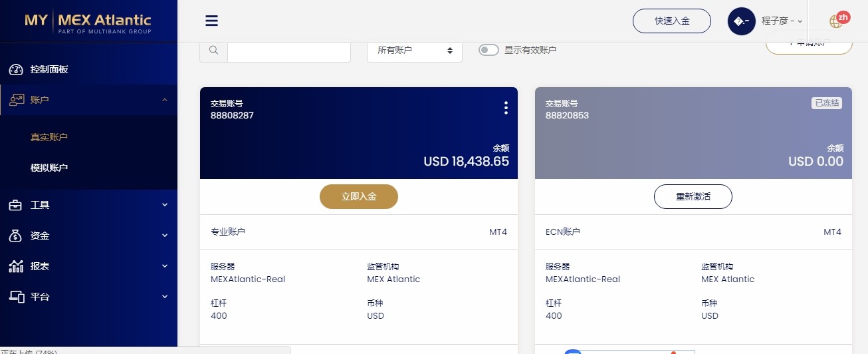This screenshot has width=868, height=354.
Task: Click the dashboard gauge icon
Action: (16, 69)
